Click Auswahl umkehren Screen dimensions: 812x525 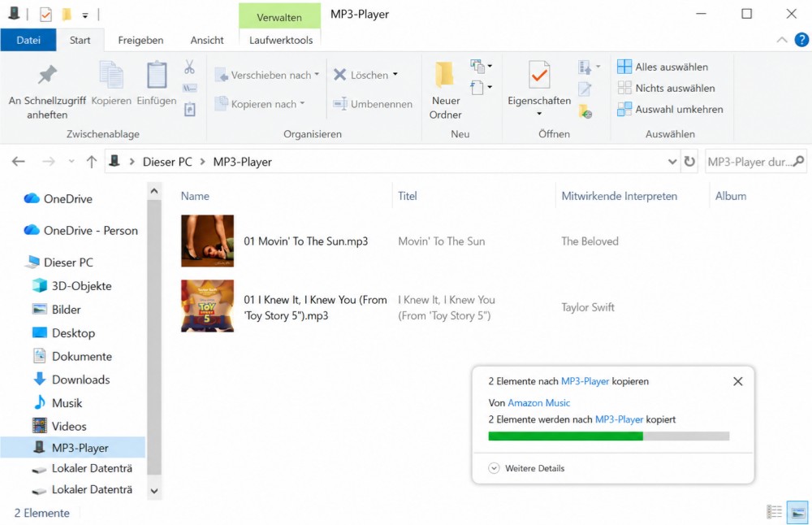670,110
